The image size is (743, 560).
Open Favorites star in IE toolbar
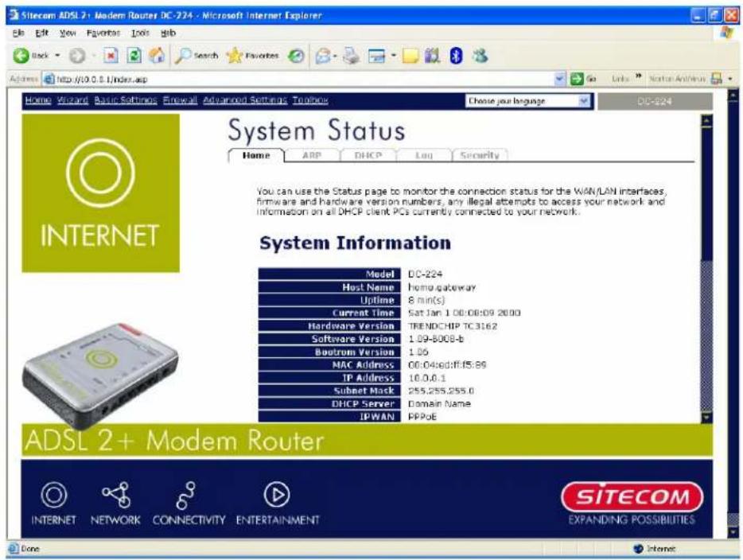click(x=252, y=56)
